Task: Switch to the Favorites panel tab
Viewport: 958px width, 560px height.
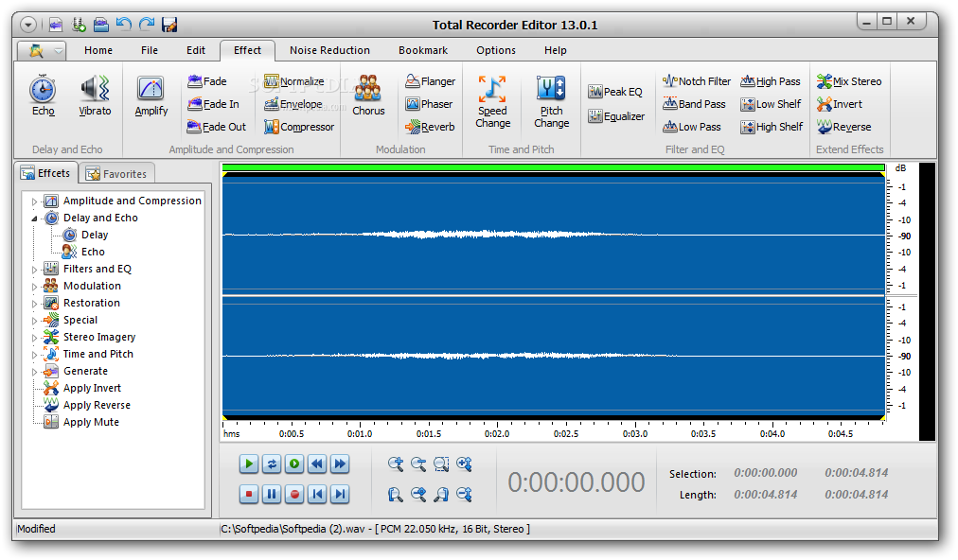Action: click(x=116, y=174)
